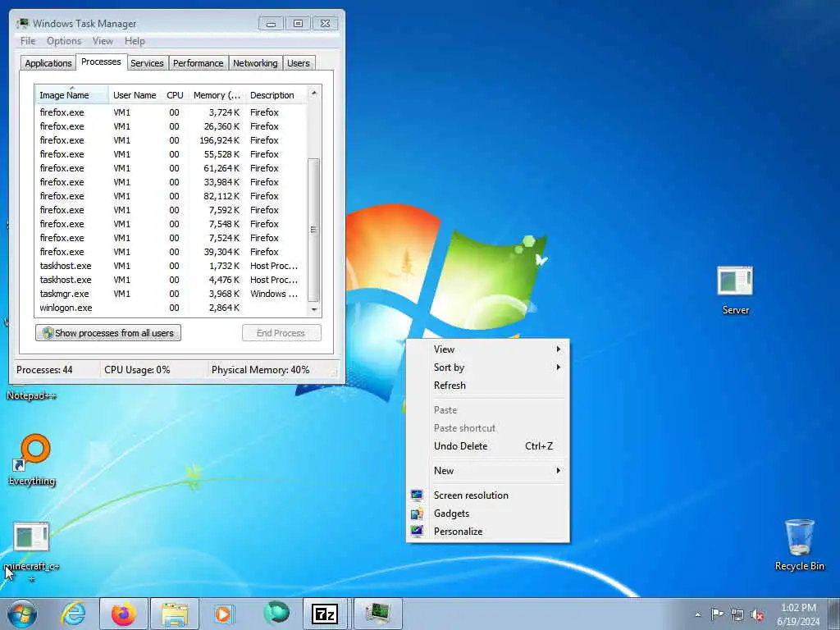Sort processes by Memory column header
840x630 pixels.
[217, 95]
